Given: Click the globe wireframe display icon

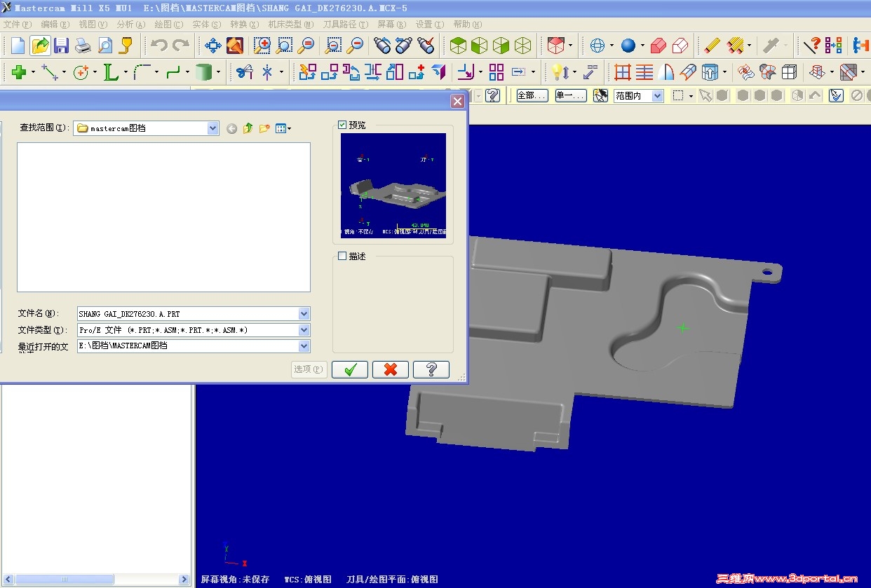Looking at the screenshot, I should tap(597, 46).
